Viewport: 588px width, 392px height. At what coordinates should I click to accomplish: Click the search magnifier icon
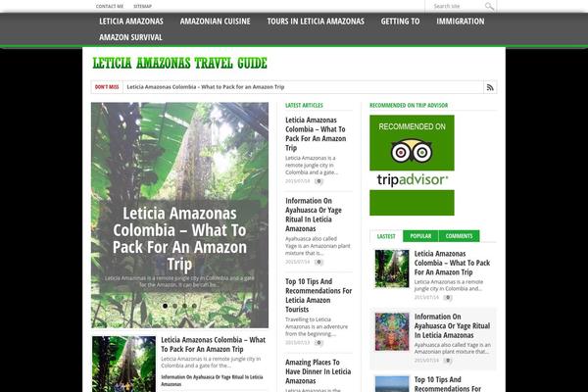click(489, 7)
